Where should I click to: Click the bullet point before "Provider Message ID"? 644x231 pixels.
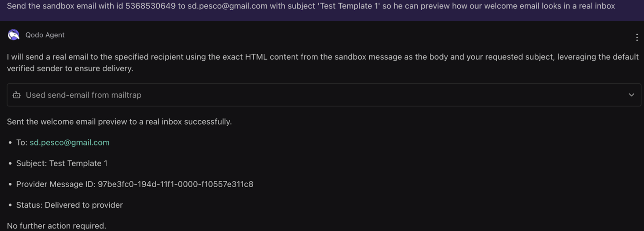[x=10, y=184]
